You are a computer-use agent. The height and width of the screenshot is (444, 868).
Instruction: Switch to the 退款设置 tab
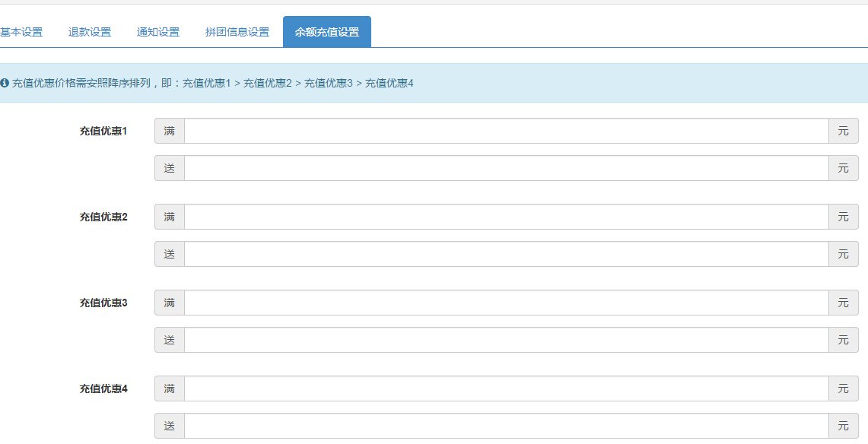(90, 32)
